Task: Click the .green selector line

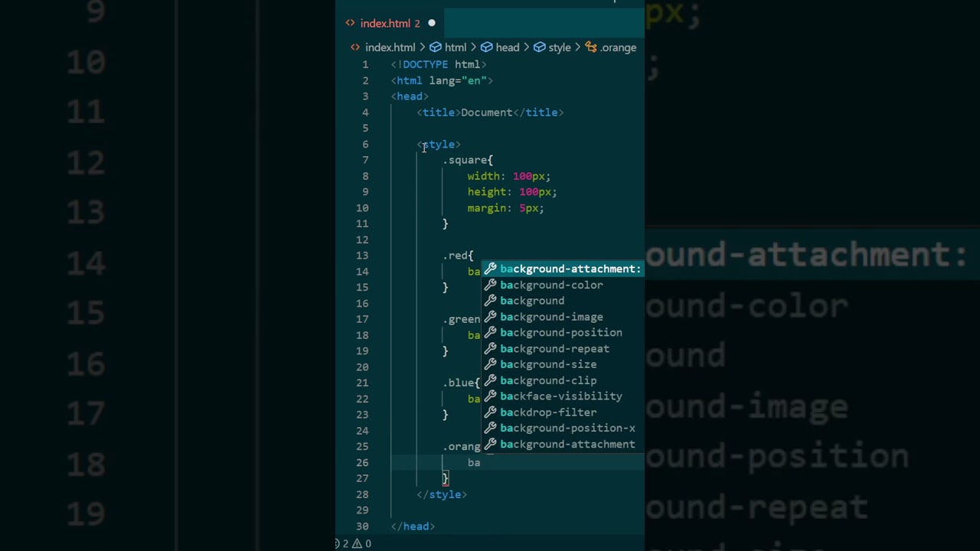Action: click(462, 319)
